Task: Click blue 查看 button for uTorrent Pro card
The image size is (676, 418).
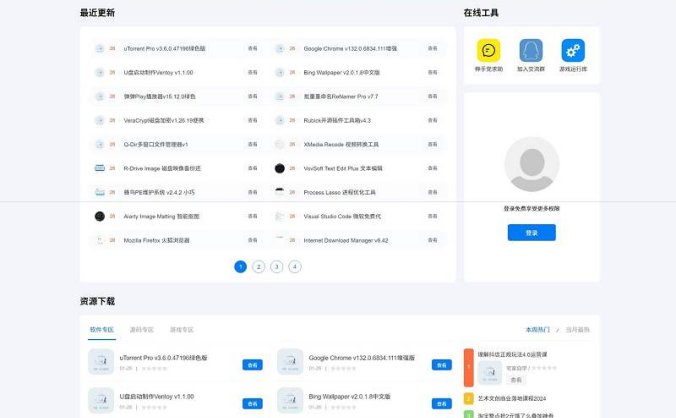Action: [x=253, y=365]
